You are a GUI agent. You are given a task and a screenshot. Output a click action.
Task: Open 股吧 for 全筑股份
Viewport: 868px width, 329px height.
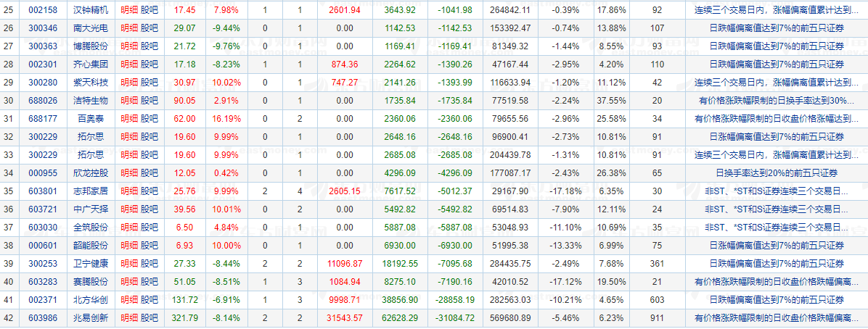(150, 228)
